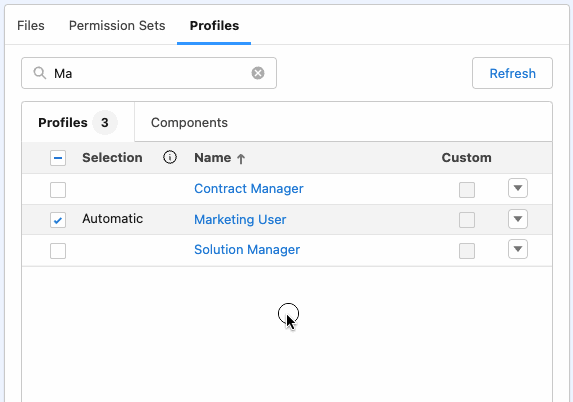Open the Profiles 3 sub-tab
This screenshot has height=402, width=573.
coord(78,122)
